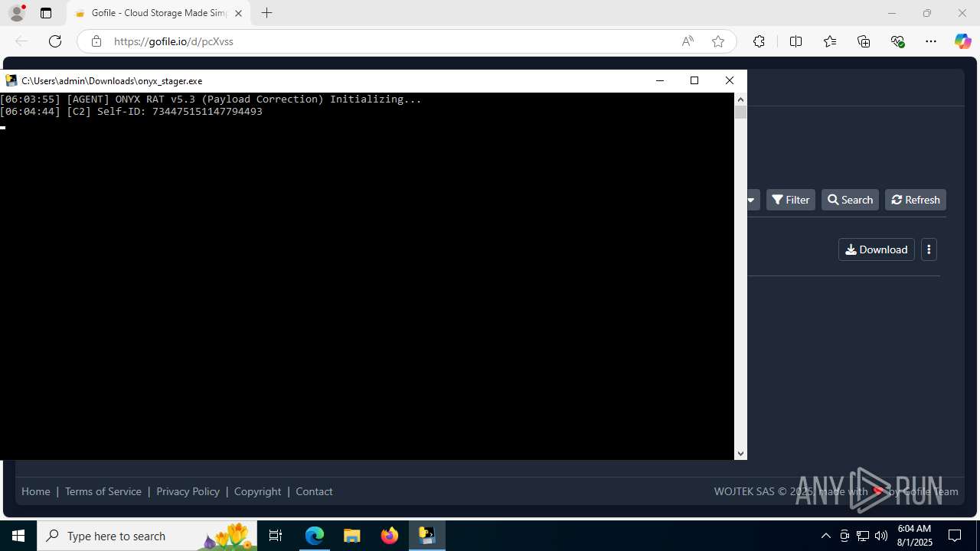Show hidden system tray icons
This screenshot has height=551, width=980.
[x=825, y=536]
